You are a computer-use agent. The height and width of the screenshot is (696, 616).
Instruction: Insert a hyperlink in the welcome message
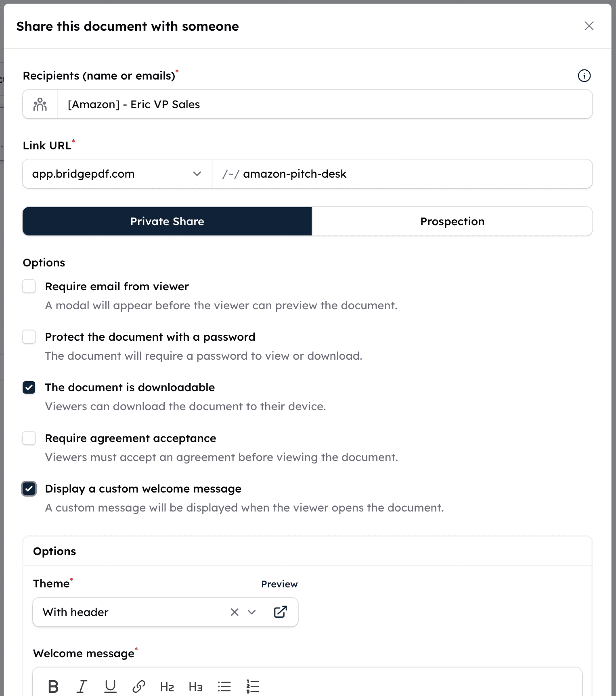[139, 686]
